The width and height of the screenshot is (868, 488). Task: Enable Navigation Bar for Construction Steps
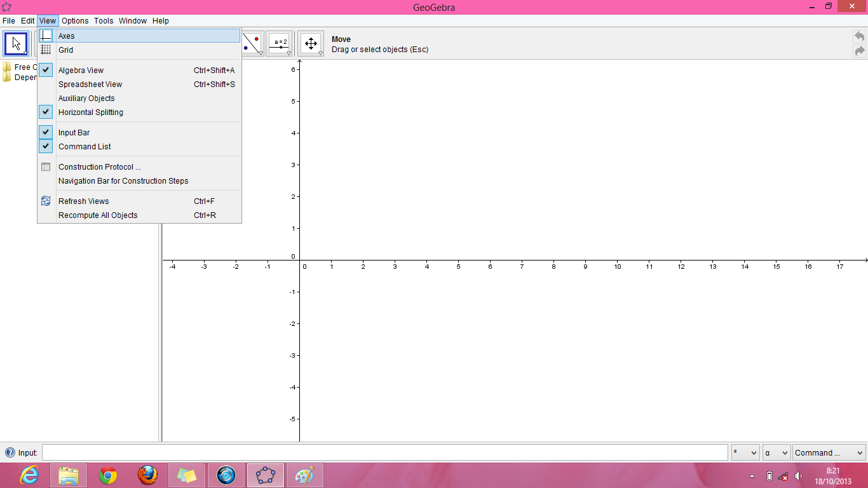139,181
